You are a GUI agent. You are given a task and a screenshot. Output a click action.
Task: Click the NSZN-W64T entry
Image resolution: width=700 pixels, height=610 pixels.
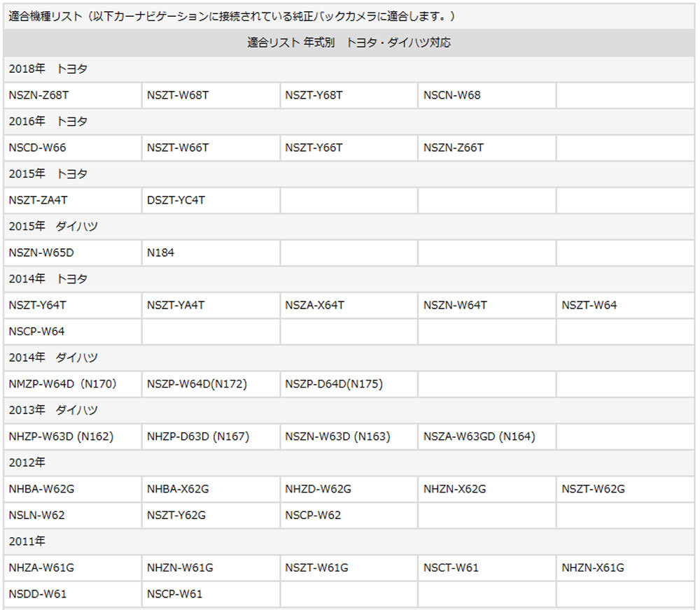point(487,305)
